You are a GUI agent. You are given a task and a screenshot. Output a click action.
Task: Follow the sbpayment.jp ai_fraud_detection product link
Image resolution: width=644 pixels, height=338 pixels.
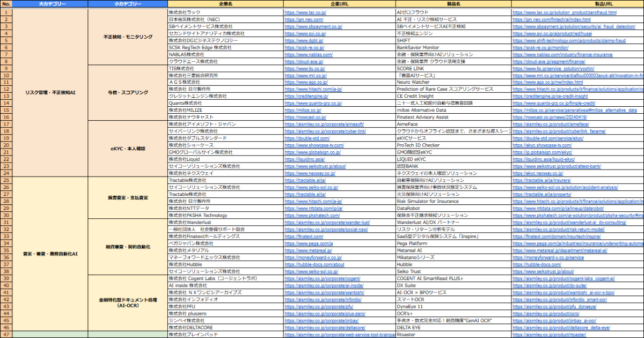coord(574,26)
